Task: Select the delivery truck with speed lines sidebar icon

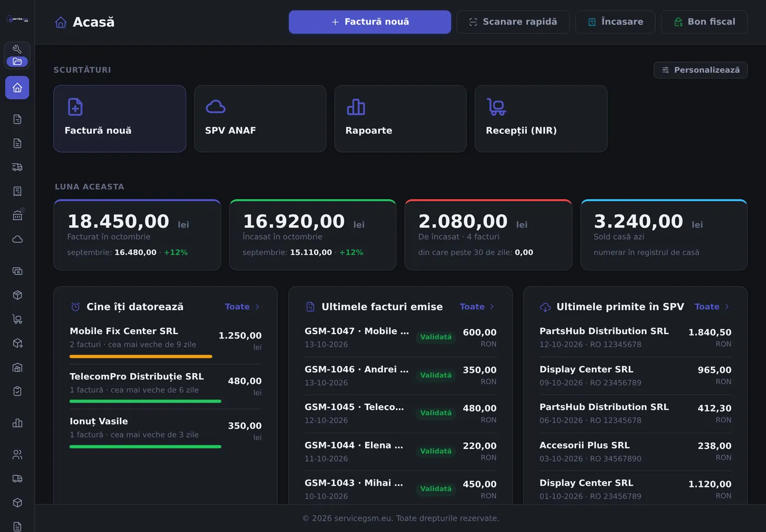Action: click(x=17, y=167)
